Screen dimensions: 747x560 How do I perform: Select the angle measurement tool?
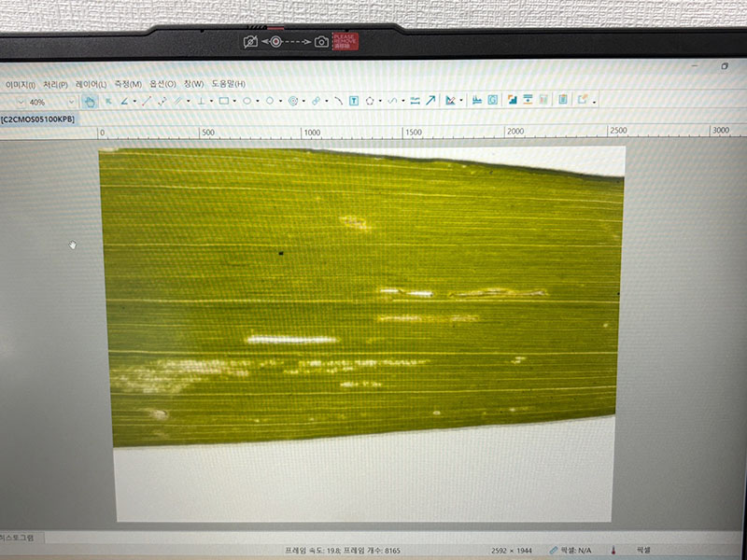[x=124, y=102]
